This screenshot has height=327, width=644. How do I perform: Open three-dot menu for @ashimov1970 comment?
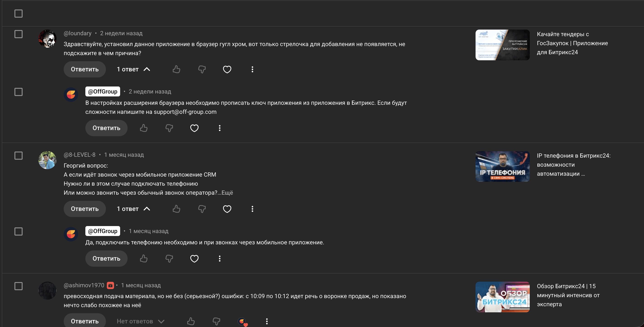267,321
